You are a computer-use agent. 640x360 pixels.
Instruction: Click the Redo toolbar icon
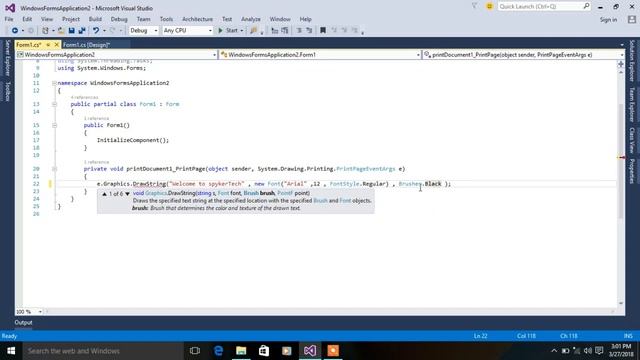(113, 31)
